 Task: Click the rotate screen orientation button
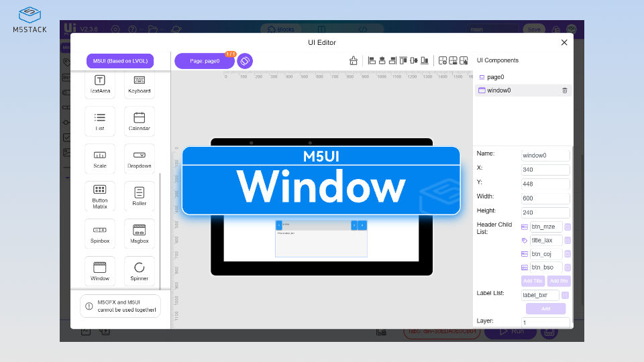point(245,61)
